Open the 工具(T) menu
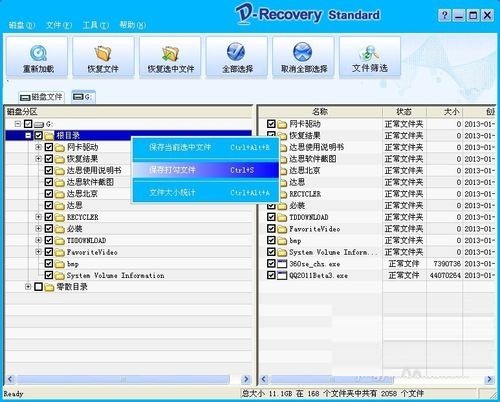 coord(96,25)
